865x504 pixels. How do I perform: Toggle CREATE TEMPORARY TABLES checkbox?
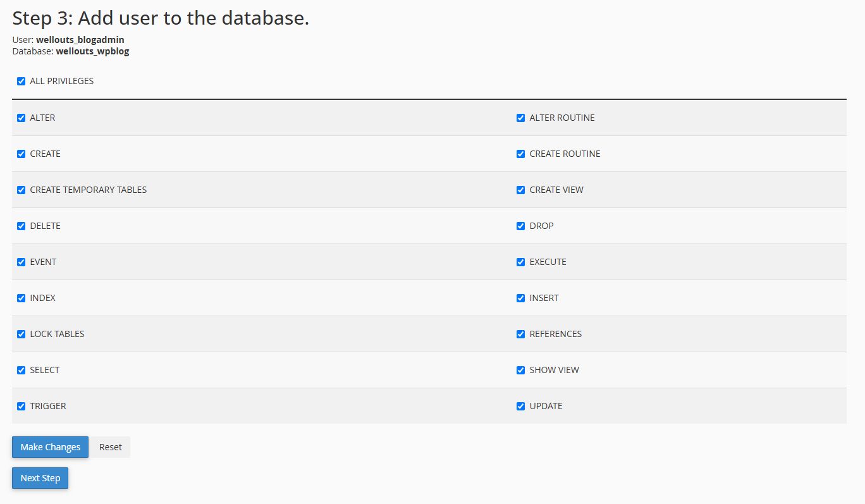[x=21, y=190]
